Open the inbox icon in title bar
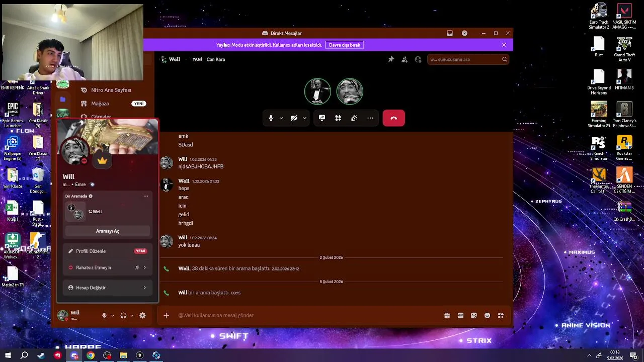644x362 pixels. tap(450, 33)
